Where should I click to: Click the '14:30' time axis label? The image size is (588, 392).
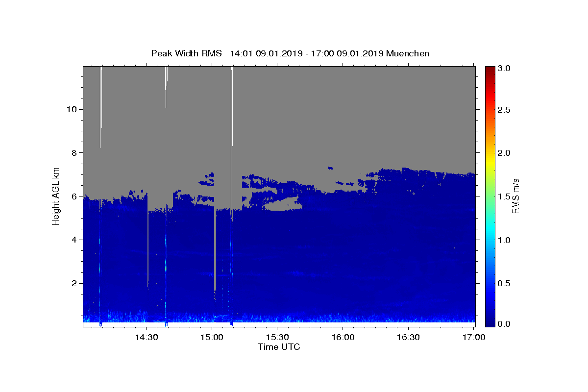point(146,338)
